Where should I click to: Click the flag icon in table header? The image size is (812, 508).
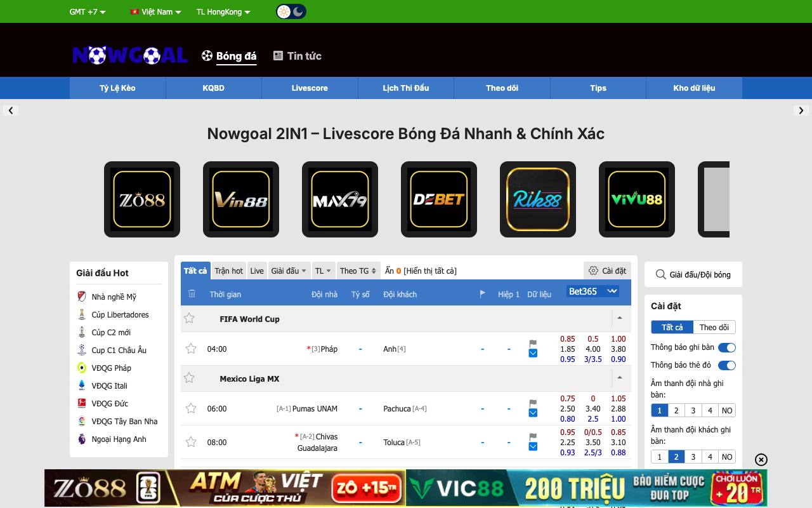tap(483, 293)
